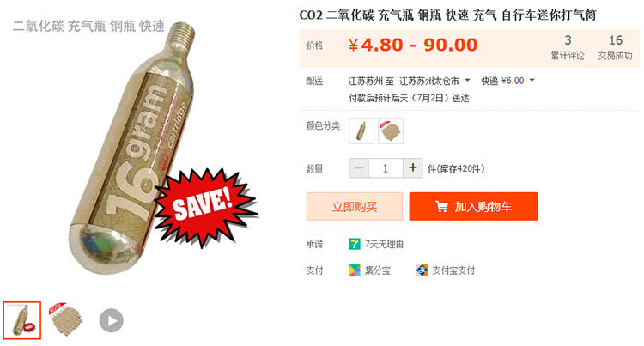Viewport: 644px width, 346px height.
Task: Click the 集分宝 payment icon
Action: coord(355,270)
